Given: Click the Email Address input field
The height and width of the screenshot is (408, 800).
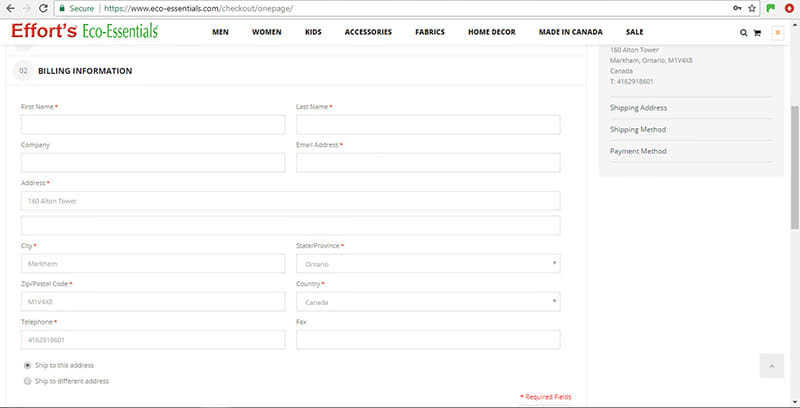Looking at the screenshot, I should coord(428,163).
